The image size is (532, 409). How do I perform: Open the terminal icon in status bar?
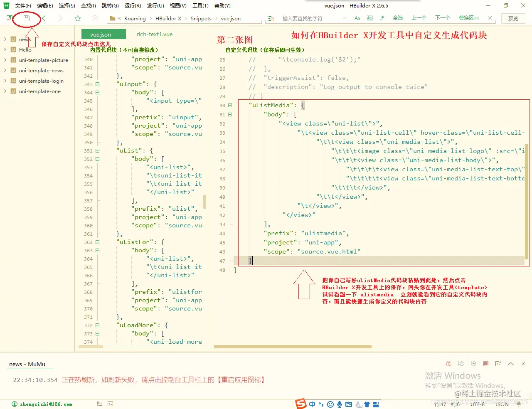[x=110, y=404]
